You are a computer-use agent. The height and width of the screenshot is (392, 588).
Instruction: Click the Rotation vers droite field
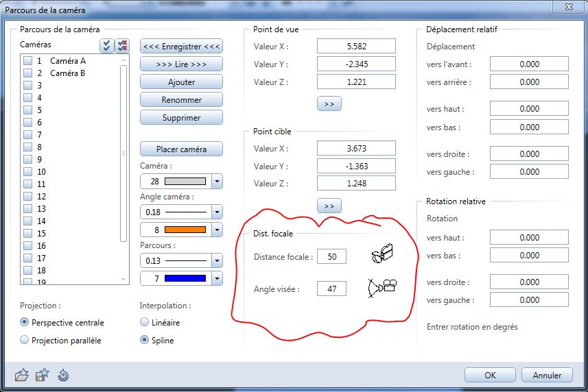(529, 282)
